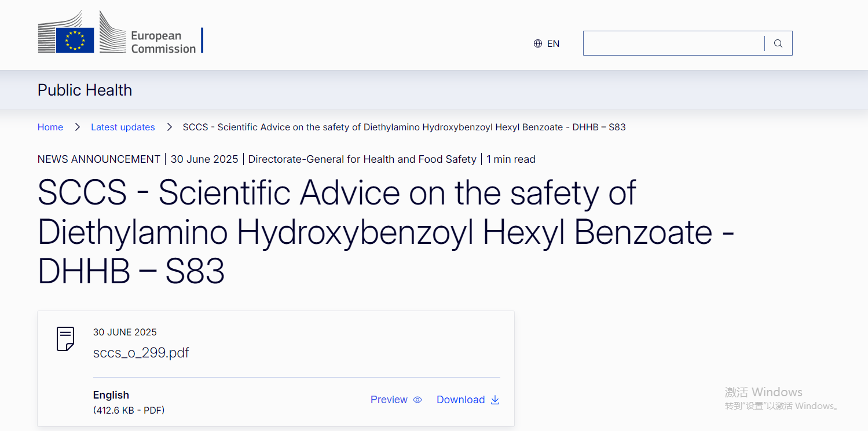The image size is (868, 431).
Task: Click the current SCCS breadcrumb entry
Action: click(x=404, y=127)
